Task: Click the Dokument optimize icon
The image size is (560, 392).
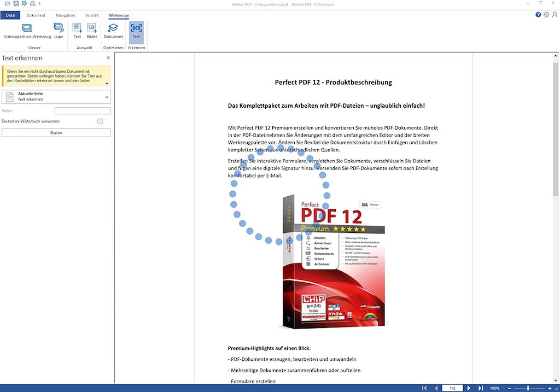Action: point(113,31)
